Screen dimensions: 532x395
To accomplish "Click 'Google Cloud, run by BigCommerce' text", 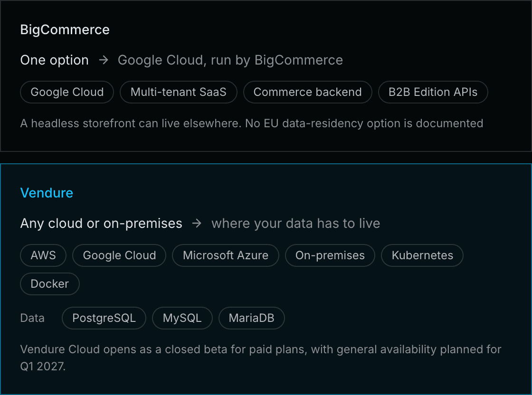I will [x=230, y=60].
